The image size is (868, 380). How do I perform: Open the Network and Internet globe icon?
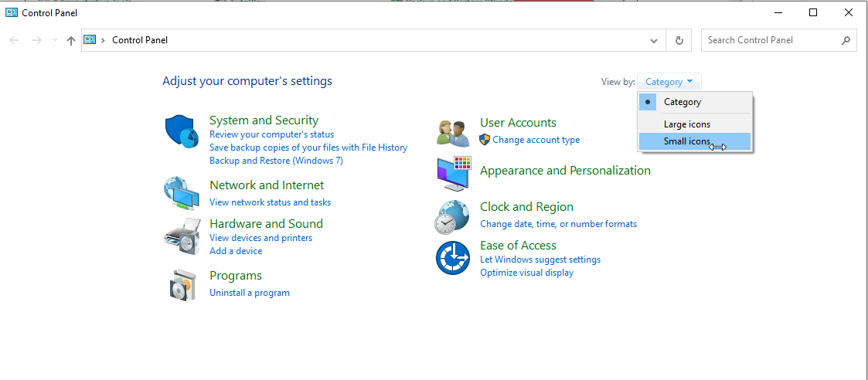tap(182, 192)
